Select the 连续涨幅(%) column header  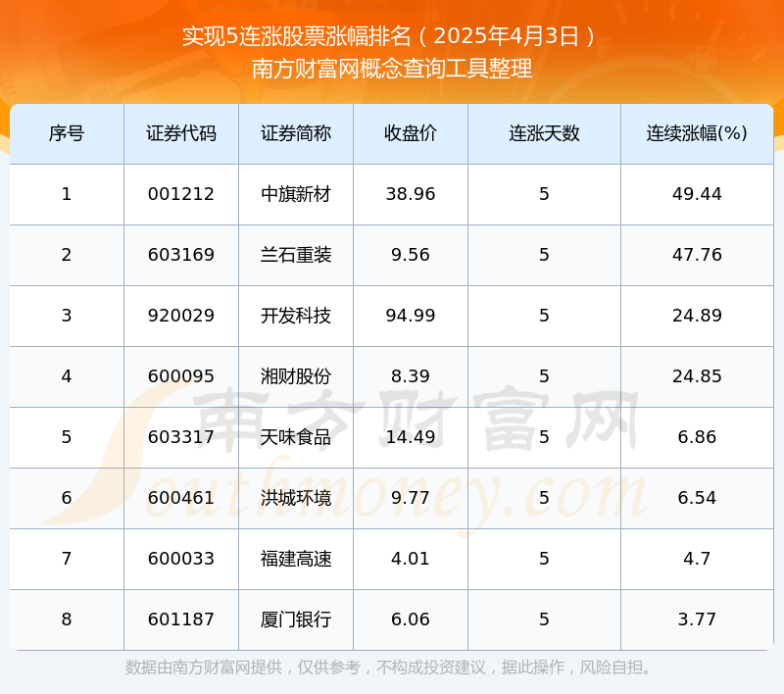[697, 133]
